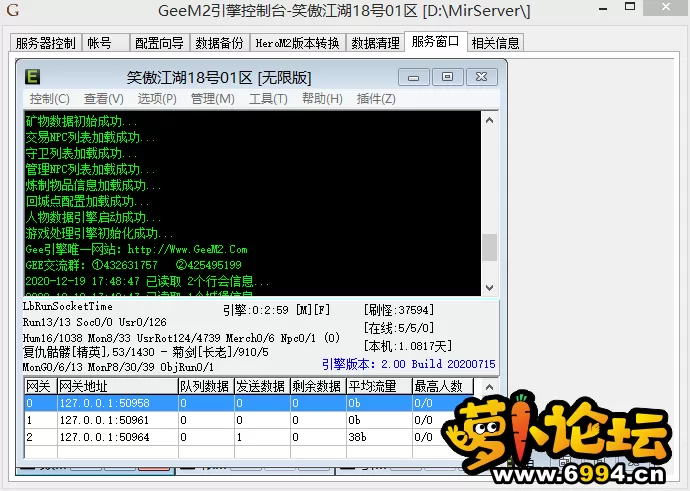This screenshot has height=491, width=690.
Task: Switch to the 帐号 tab
Action: 106,43
